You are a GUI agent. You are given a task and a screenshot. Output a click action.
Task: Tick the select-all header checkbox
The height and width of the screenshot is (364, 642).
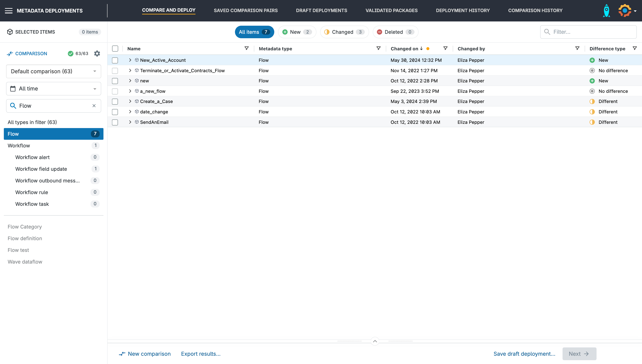pos(115,48)
